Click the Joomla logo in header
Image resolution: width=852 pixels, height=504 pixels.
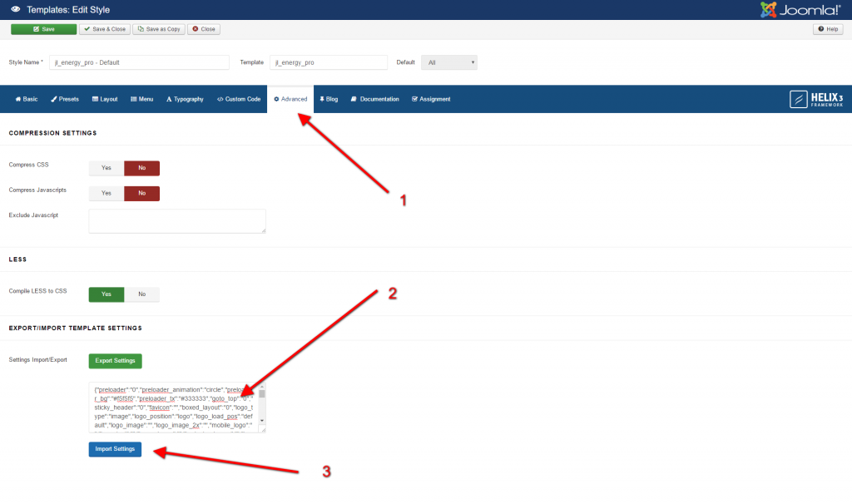pos(800,9)
